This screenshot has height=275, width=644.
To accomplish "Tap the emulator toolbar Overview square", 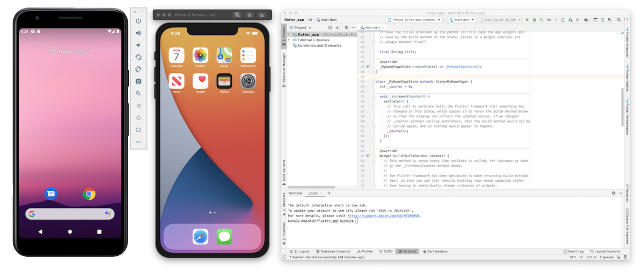I will coord(138,130).
